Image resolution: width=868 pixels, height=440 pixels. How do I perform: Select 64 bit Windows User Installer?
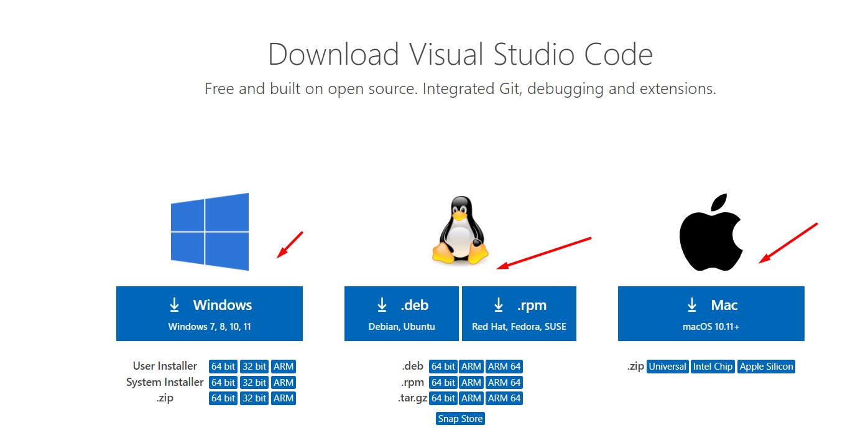pyautogui.click(x=223, y=367)
